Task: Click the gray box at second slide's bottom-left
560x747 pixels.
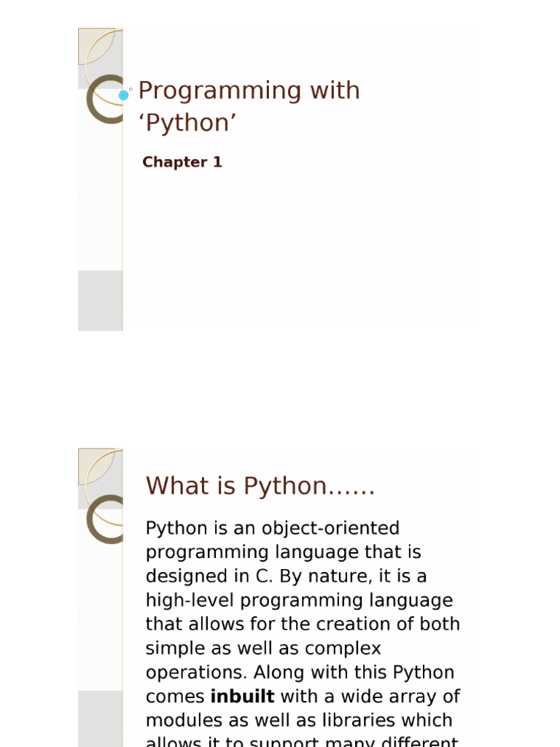Action: 101,719
